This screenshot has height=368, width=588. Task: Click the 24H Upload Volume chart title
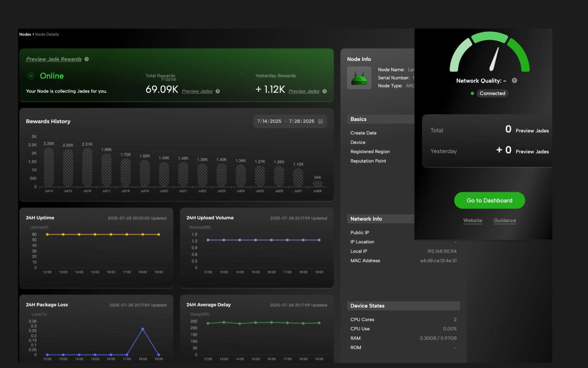[210, 218]
